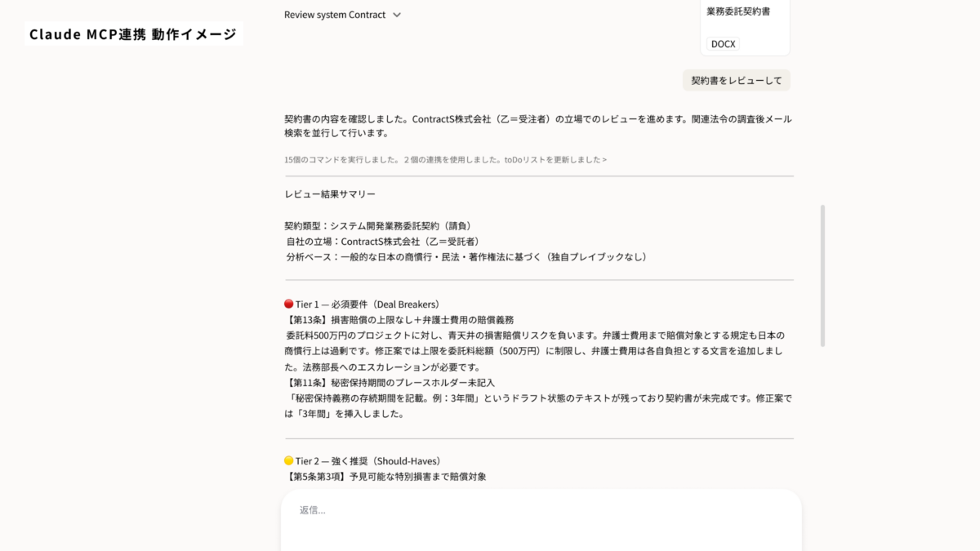
Task: Click the 【第5条第3項】予見可能な特別損害 heading
Action: [385, 476]
